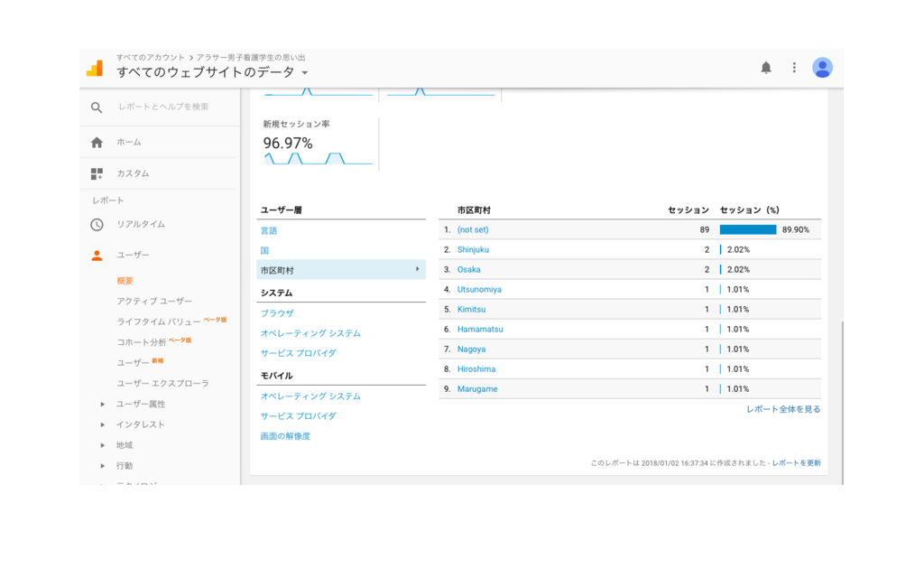Open the Utsunomiya city link

[x=479, y=290]
